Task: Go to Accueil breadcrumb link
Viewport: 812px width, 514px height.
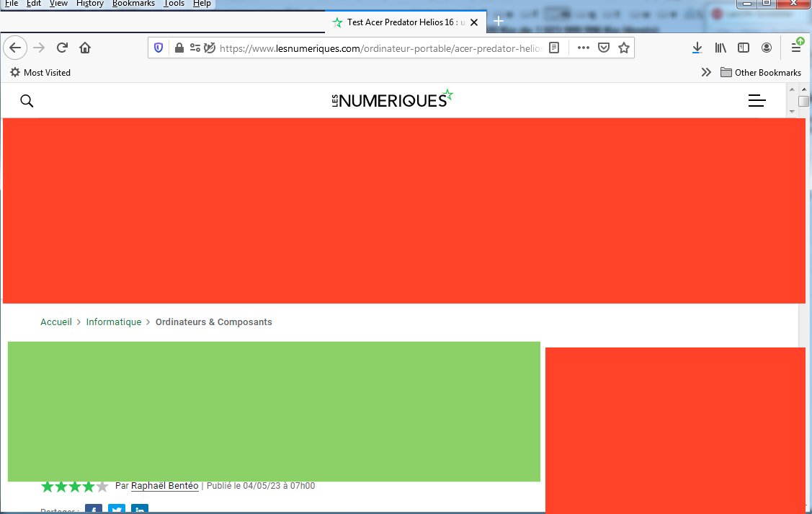Action: [56, 322]
